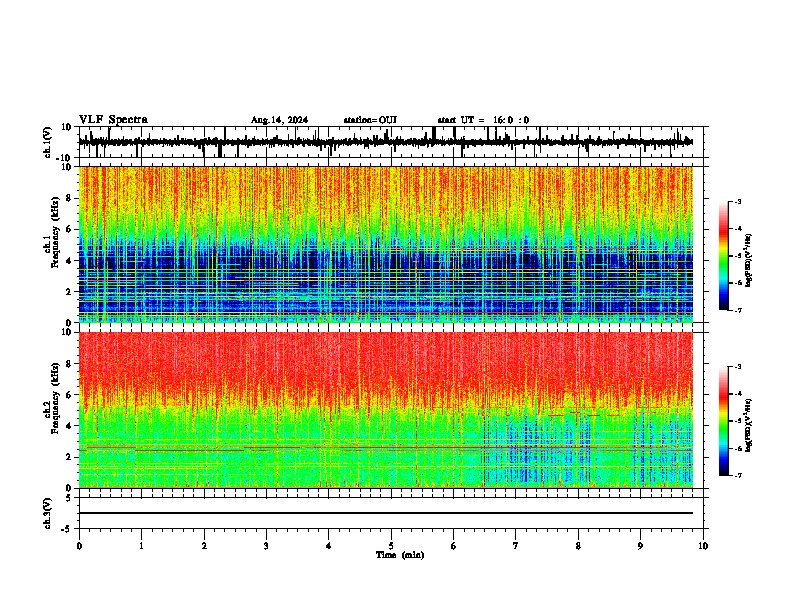This screenshot has height=612, width=792.
Task: Click the "-5" tick on ch.3(V) axis
Action: click(x=67, y=529)
